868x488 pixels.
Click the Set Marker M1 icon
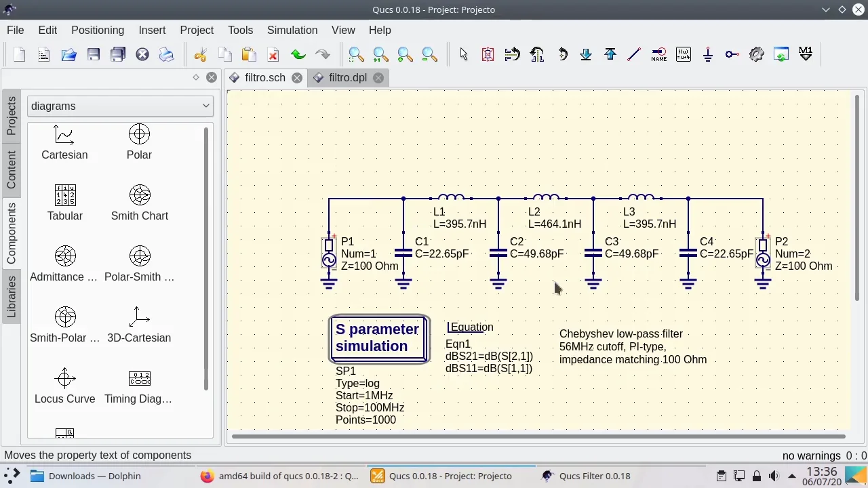pos(806,54)
